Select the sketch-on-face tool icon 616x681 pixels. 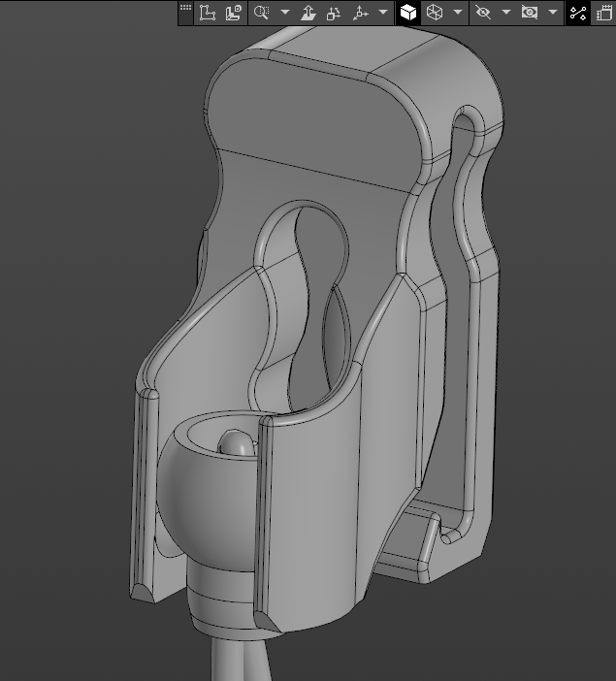pos(233,13)
